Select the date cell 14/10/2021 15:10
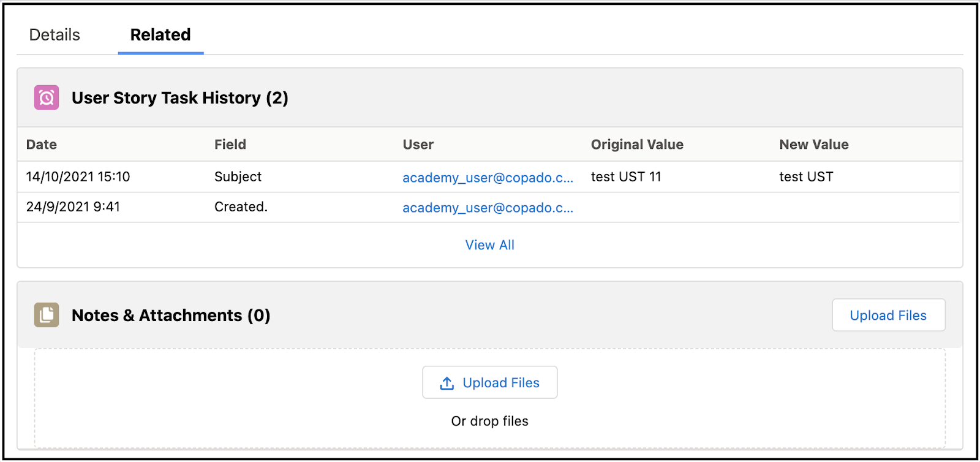 [78, 177]
